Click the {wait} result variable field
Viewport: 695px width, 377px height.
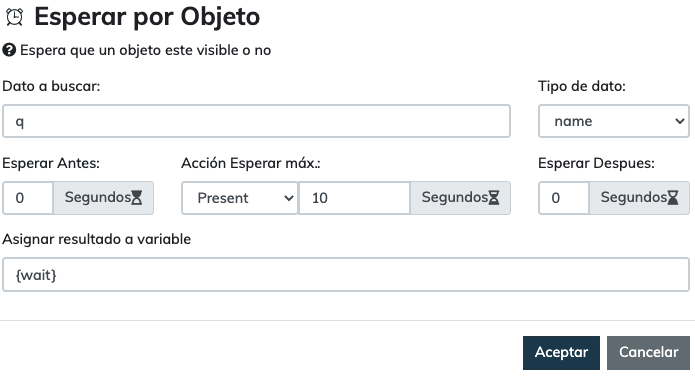point(346,275)
